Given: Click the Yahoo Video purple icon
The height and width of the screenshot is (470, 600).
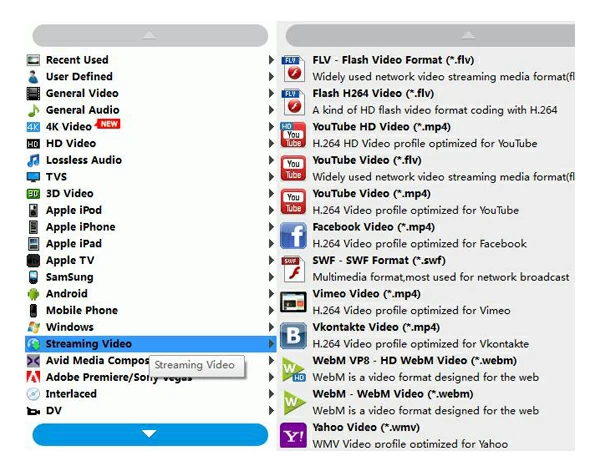Looking at the screenshot, I should tap(293, 435).
